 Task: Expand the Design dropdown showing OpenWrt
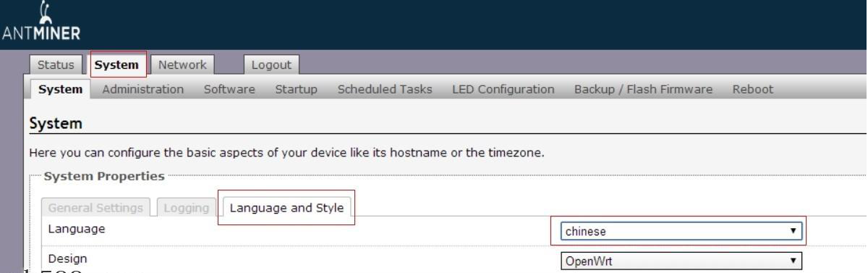(682, 260)
